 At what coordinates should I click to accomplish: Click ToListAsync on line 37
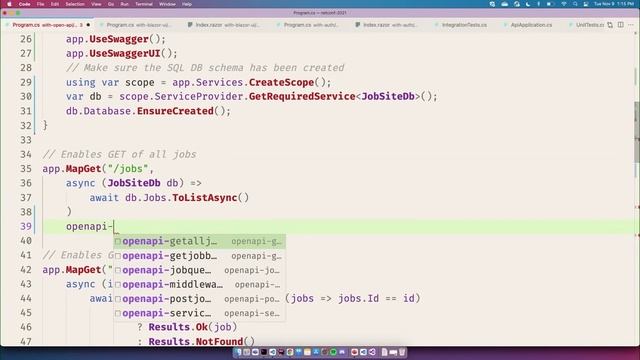click(x=204, y=198)
